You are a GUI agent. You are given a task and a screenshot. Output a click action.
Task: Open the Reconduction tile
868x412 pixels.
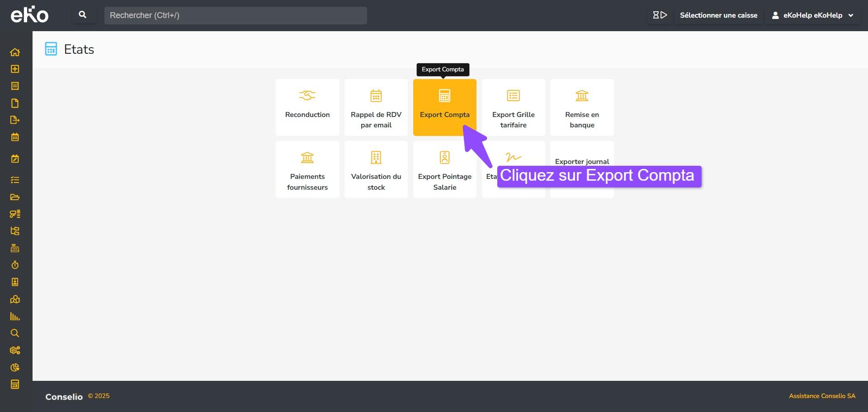[x=307, y=108]
